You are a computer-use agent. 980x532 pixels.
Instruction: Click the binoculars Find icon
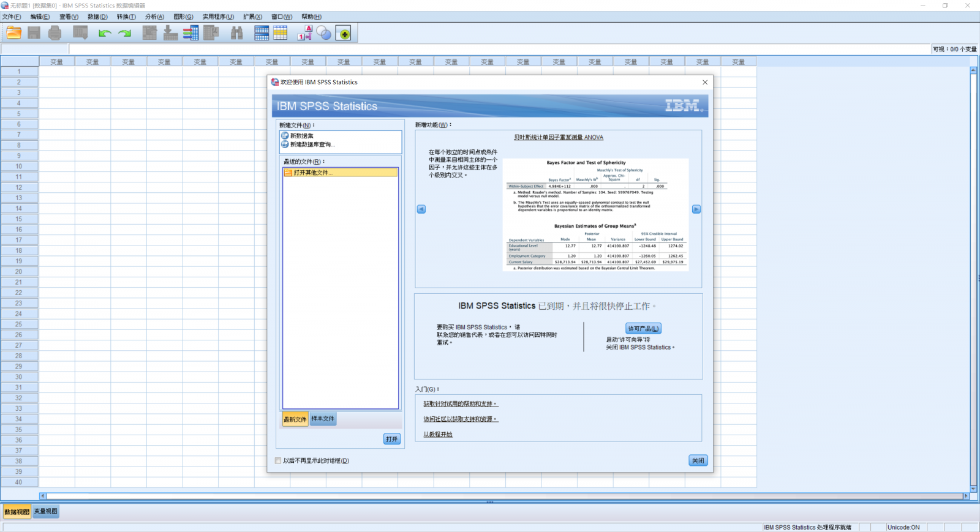(x=237, y=33)
